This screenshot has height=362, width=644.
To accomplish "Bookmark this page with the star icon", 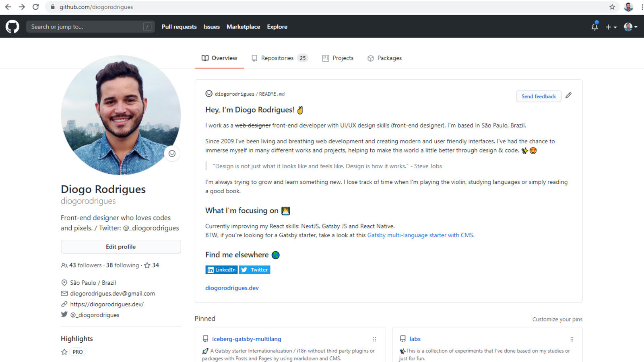I will pyautogui.click(x=612, y=7).
